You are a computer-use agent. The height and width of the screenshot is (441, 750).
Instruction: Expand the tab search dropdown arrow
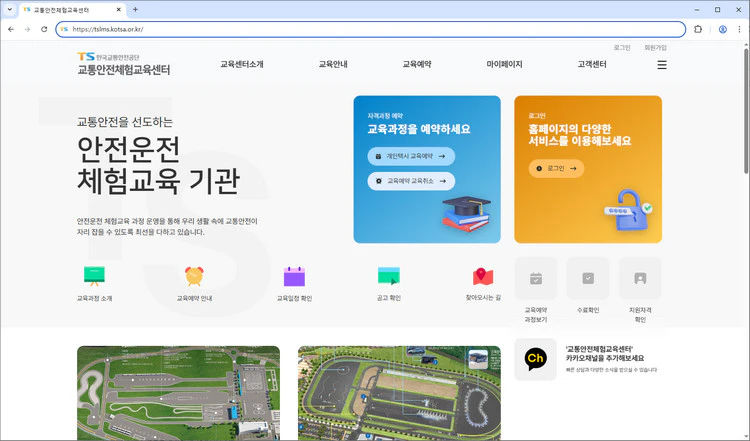point(10,10)
